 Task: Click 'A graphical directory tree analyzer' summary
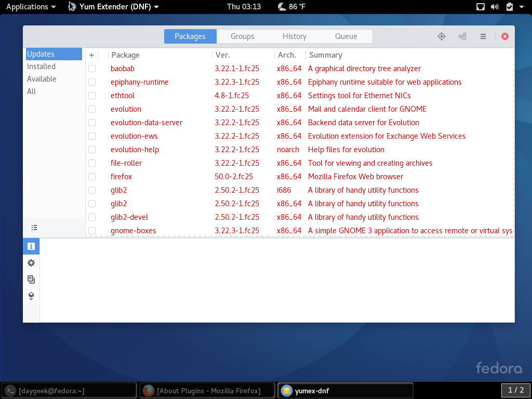364,69
